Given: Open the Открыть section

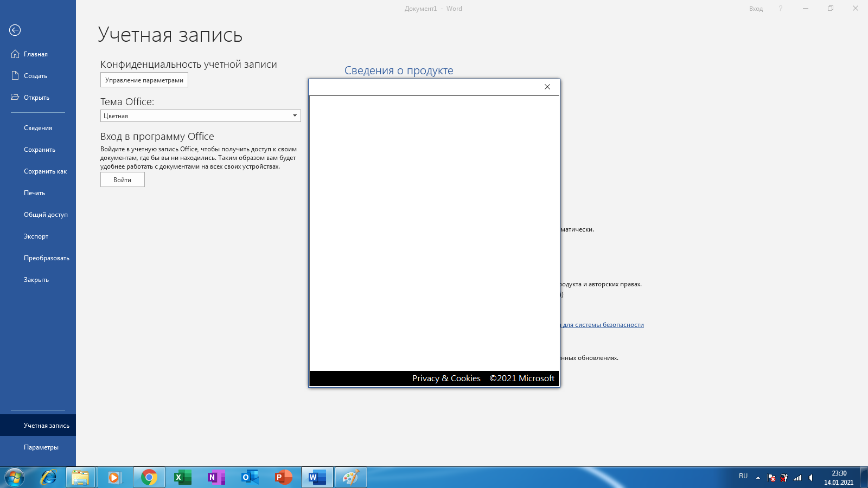Looking at the screenshot, I should tap(38, 98).
